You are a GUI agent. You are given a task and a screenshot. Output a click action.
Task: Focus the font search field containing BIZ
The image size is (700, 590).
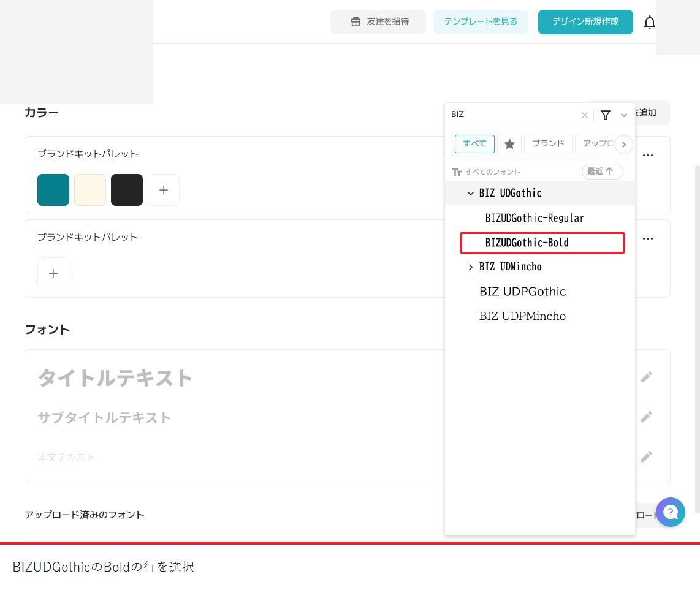click(x=514, y=115)
